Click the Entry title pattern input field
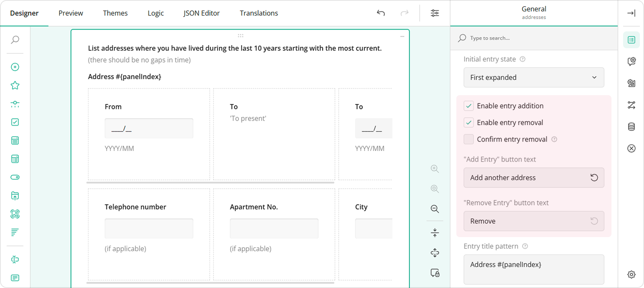Image resolution: width=644 pixels, height=288 pixels. tap(533, 264)
